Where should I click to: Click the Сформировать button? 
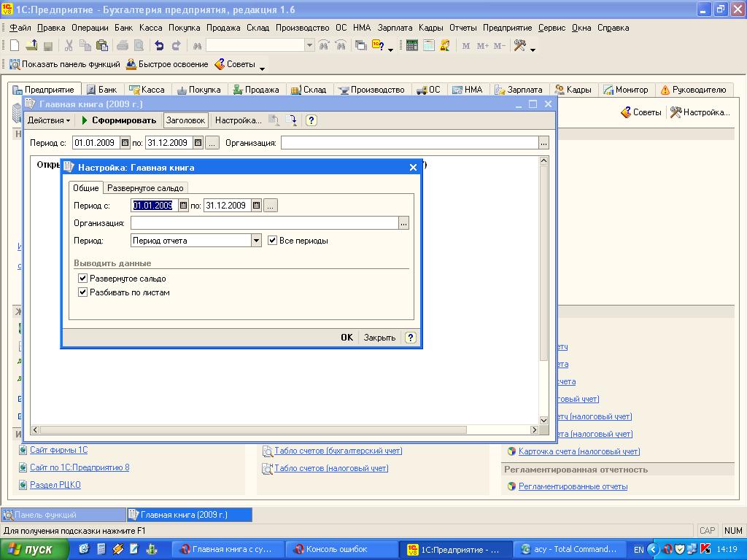[119, 120]
